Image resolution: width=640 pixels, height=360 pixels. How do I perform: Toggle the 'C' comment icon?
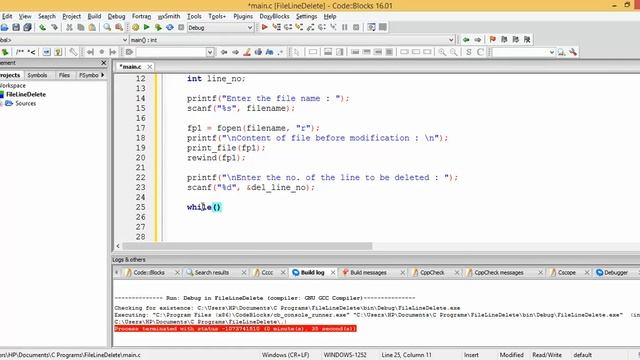click(x=480, y=52)
